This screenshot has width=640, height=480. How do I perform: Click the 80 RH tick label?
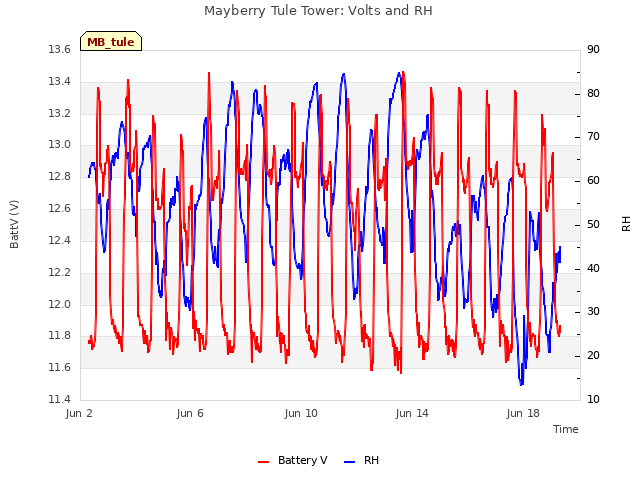pyautogui.click(x=593, y=93)
